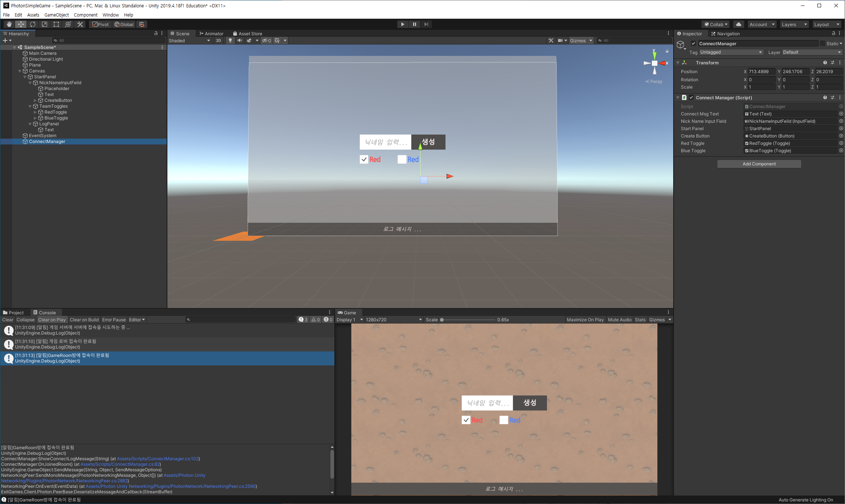Toggle 2D view mode in Scene
Viewport: 845px width, 504px height.
pos(219,40)
